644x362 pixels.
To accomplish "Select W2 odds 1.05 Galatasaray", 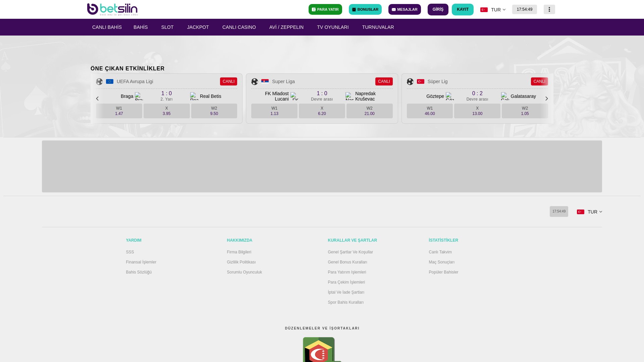I will 525,111.
